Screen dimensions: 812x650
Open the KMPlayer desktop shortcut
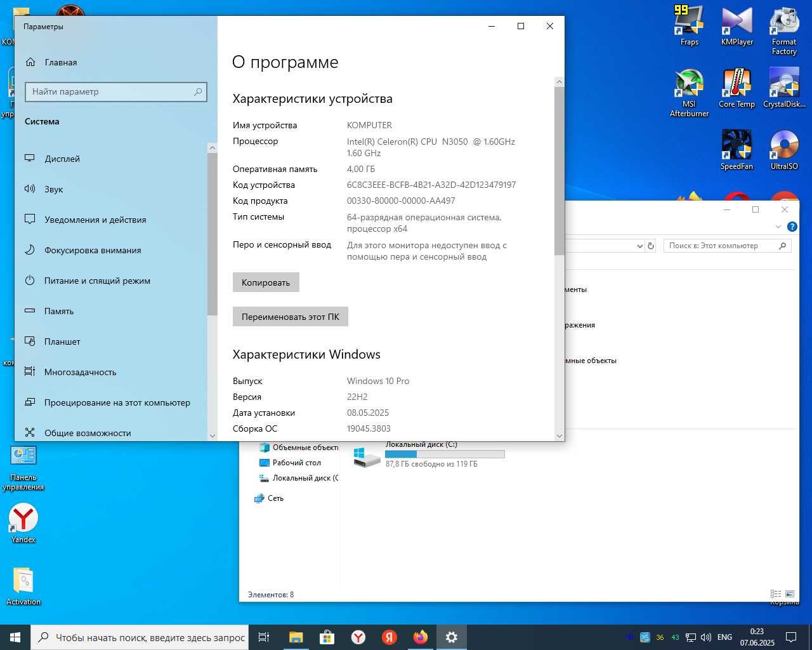[x=737, y=26]
